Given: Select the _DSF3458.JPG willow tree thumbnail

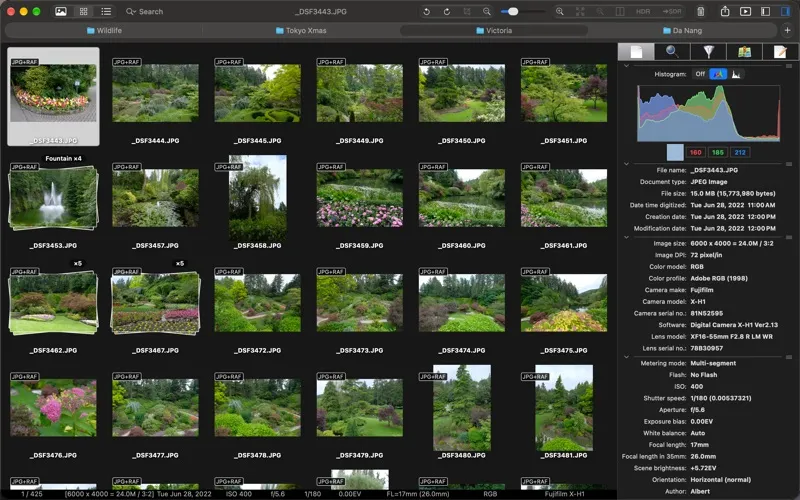Looking at the screenshot, I should pos(258,198).
